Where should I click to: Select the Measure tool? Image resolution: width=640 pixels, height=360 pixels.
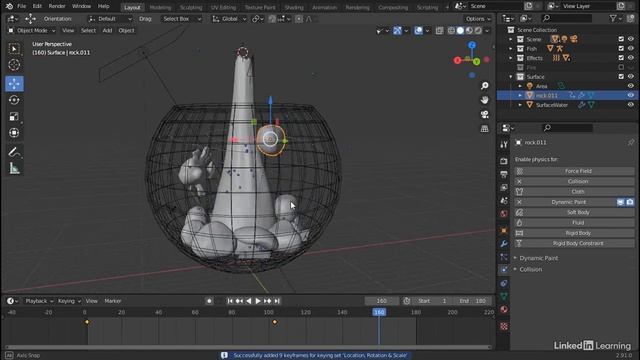(x=14, y=168)
